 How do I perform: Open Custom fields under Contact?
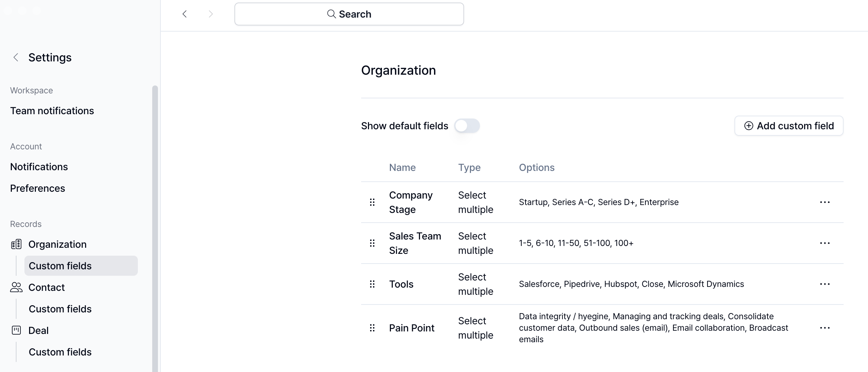click(60, 309)
